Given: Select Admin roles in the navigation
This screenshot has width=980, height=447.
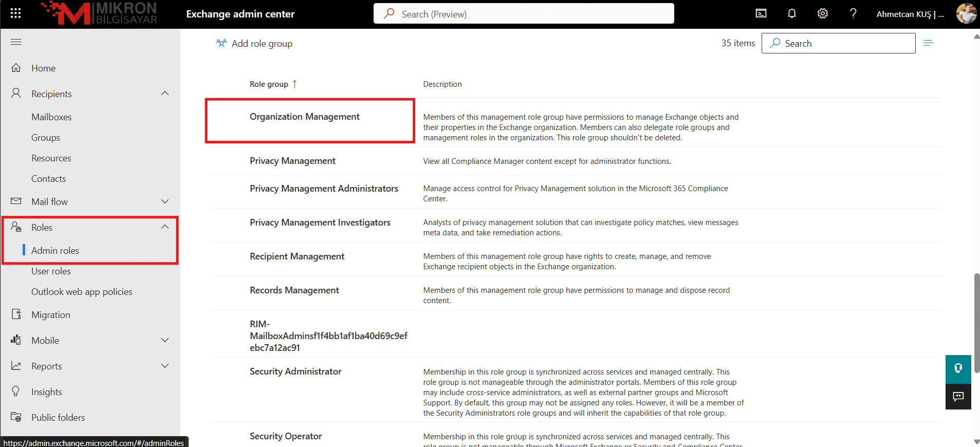Looking at the screenshot, I should 55,250.
